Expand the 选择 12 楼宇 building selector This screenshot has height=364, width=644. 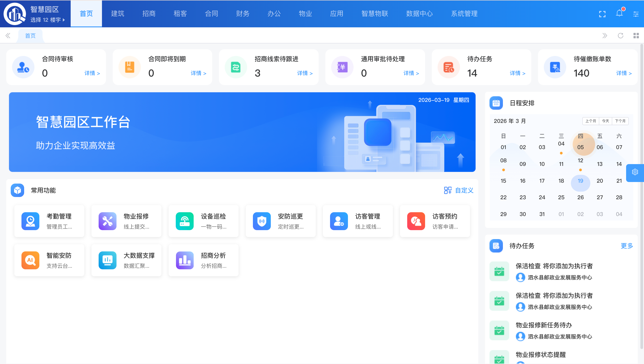47,20
